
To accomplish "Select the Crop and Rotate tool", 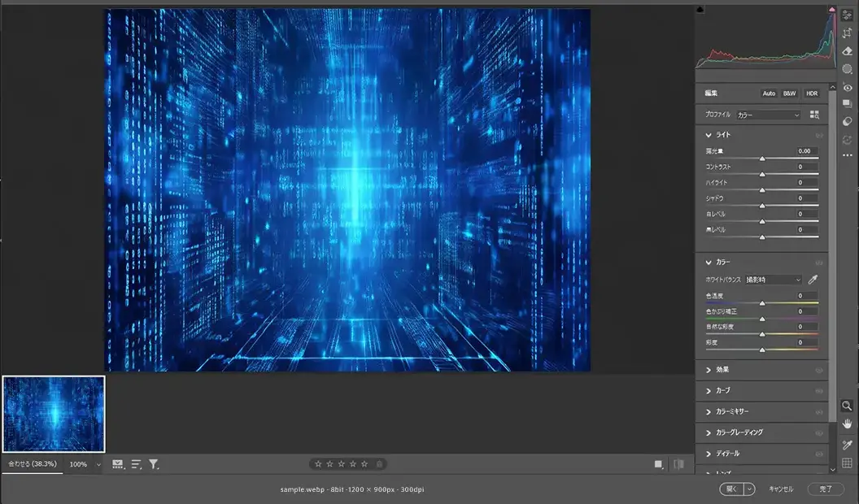I will [x=847, y=33].
